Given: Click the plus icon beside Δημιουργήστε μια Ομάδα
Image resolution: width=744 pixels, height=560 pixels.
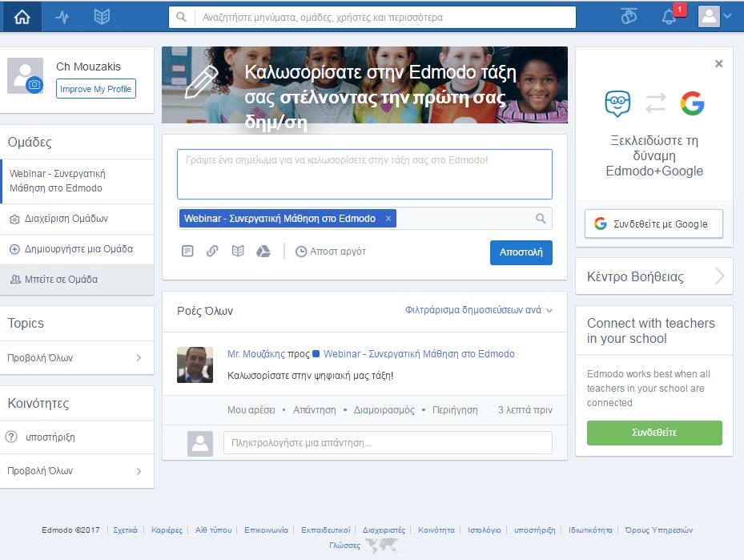Looking at the screenshot, I should click(14, 249).
